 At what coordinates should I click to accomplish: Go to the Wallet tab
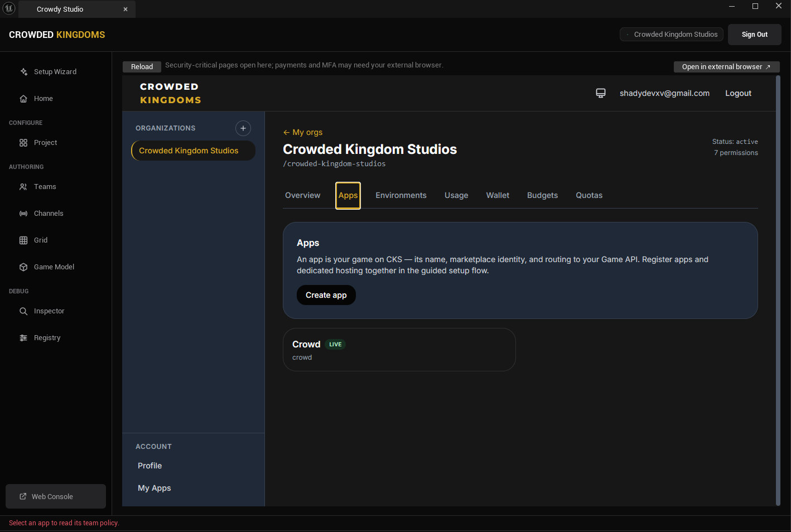(498, 195)
